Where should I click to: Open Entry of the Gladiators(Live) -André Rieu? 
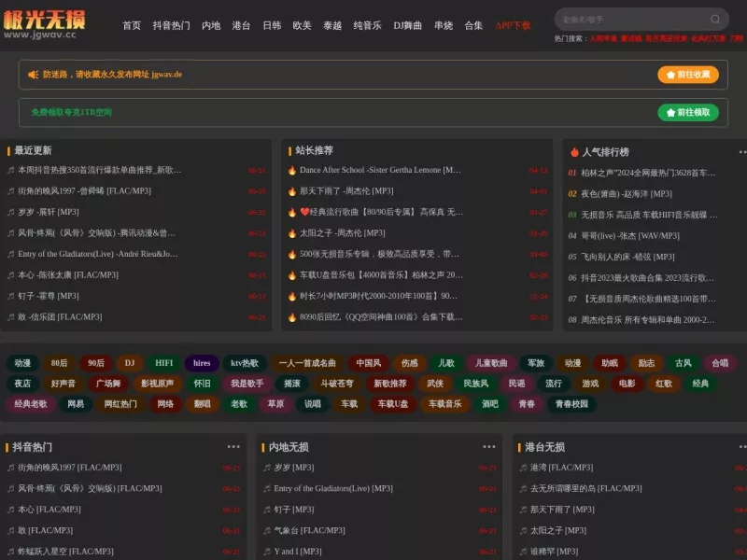tap(98, 254)
